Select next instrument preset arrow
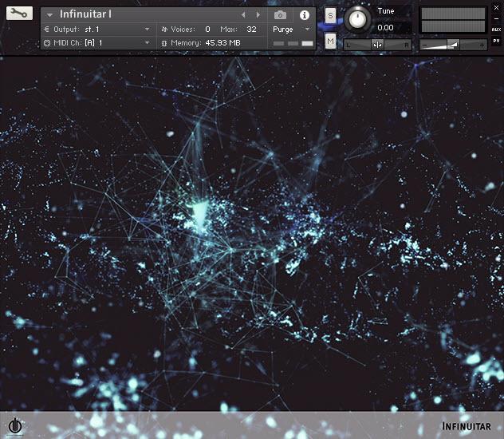504x439 pixels. pos(258,15)
